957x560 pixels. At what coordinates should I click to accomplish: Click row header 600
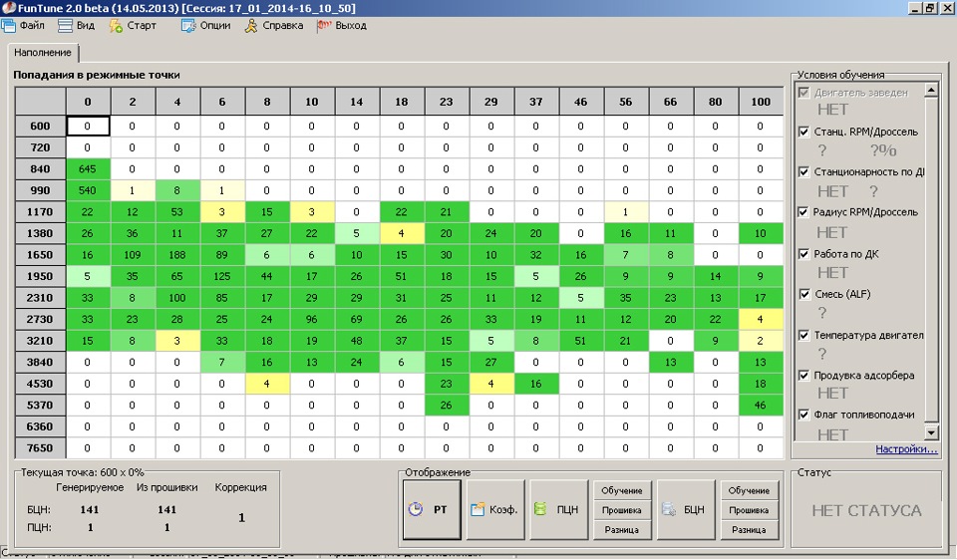tap(40, 127)
